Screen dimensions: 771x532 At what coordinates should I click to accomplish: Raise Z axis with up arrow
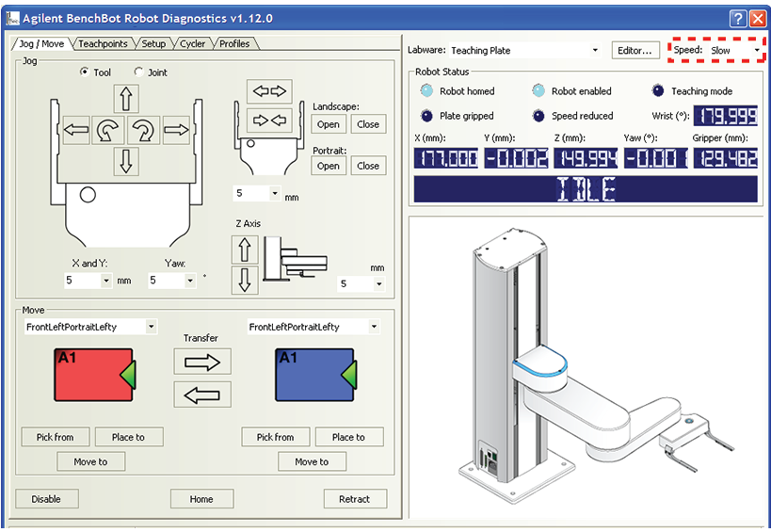(245, 249)
